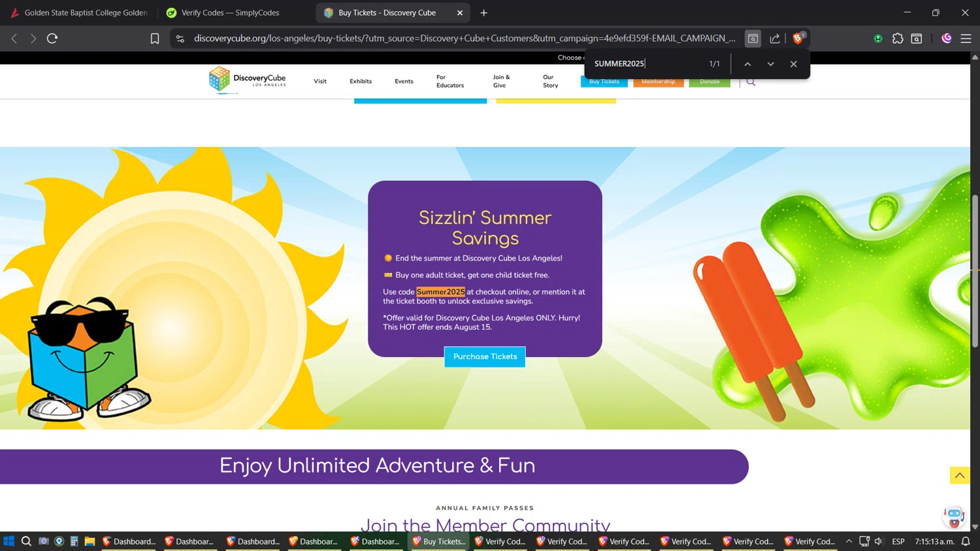Click the ANNUAL FAMILY PASSES label
Screen dimensions: 980x551
click(x=485, y=508)
